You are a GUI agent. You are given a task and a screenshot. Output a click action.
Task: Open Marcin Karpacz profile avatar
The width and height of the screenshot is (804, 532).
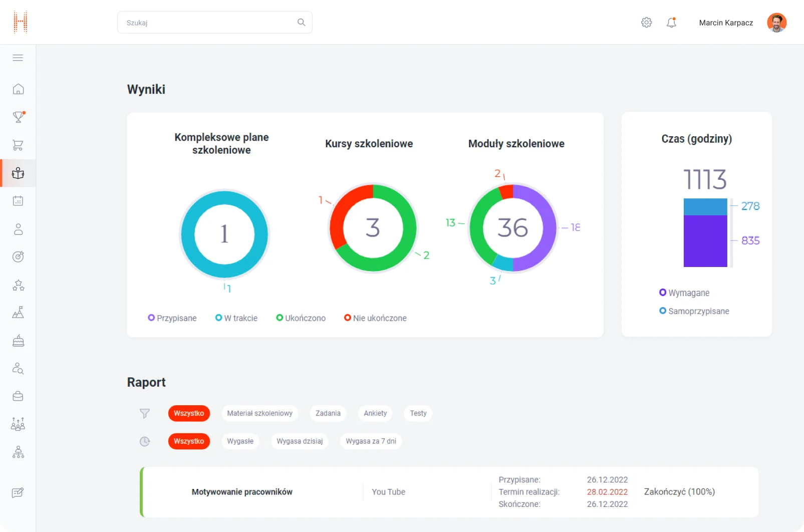776,23
